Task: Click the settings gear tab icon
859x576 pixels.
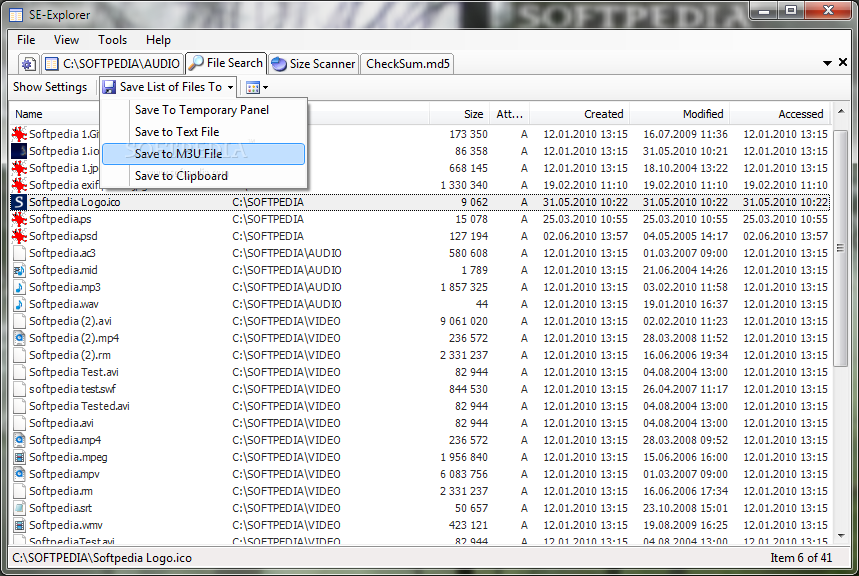Action: coord(28,64)
